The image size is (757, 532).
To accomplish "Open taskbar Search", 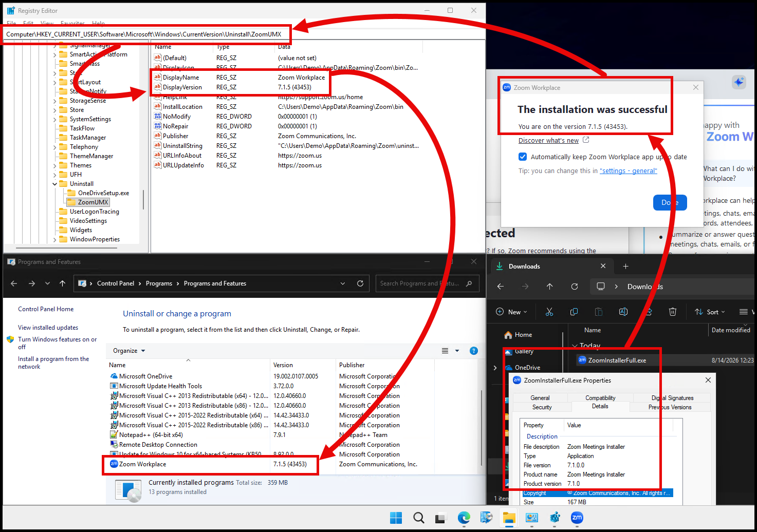I will (x=419, y=518).
